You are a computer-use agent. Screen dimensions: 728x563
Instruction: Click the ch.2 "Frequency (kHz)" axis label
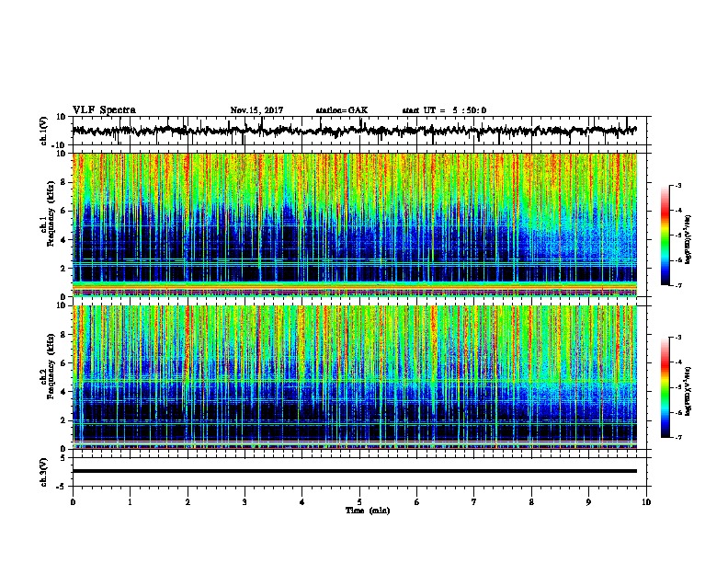[x=51, y=365]
